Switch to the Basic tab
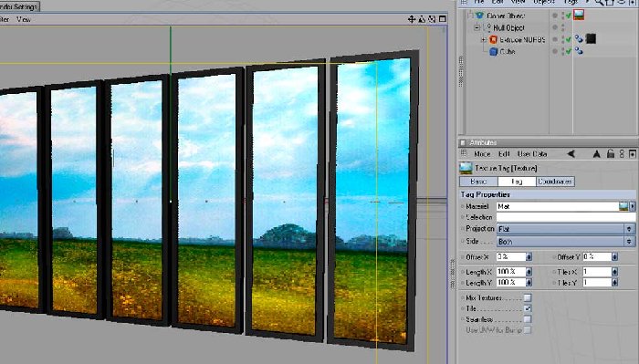The height and width of the screenshot is (364, 639). click(478, 182)
